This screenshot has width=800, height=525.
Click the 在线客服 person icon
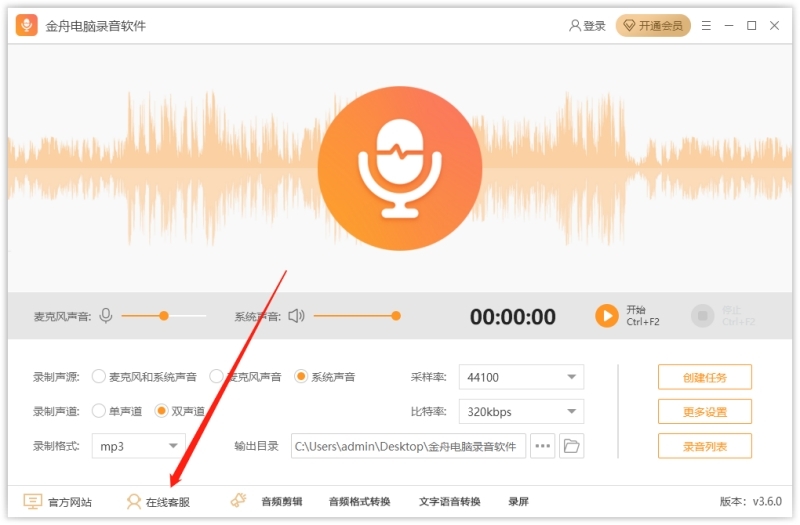point(134,502)
